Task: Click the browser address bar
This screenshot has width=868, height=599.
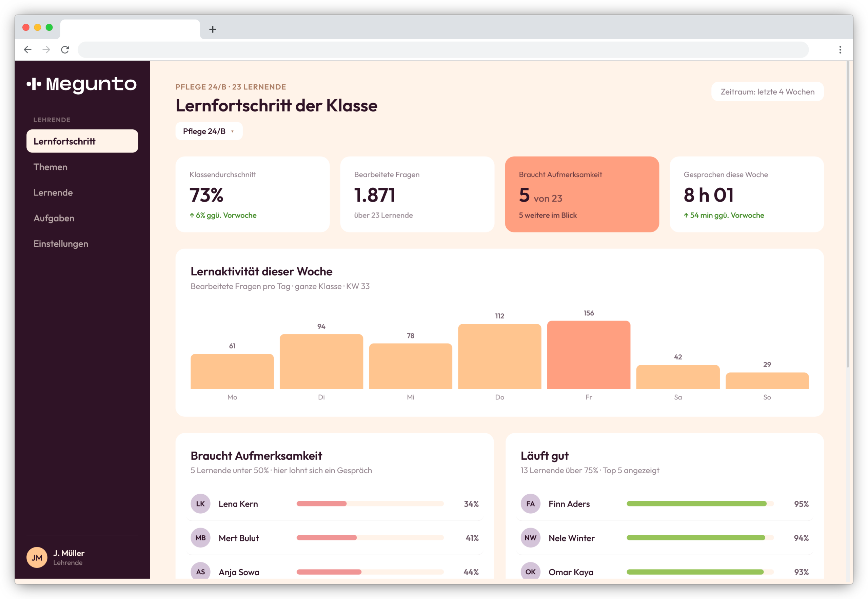Action: pos(443,49)
